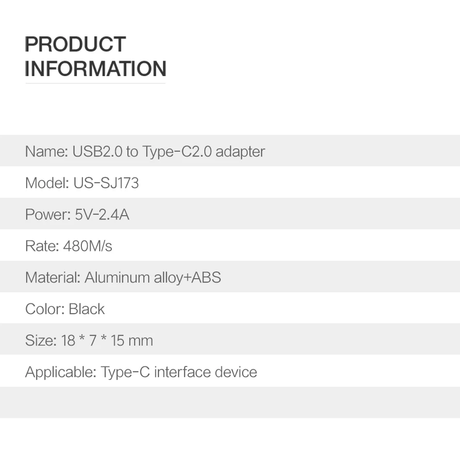
Task: Select the "USB2.0 to Type-C2.0 adapter" text
Action: (x=169, y=151)
